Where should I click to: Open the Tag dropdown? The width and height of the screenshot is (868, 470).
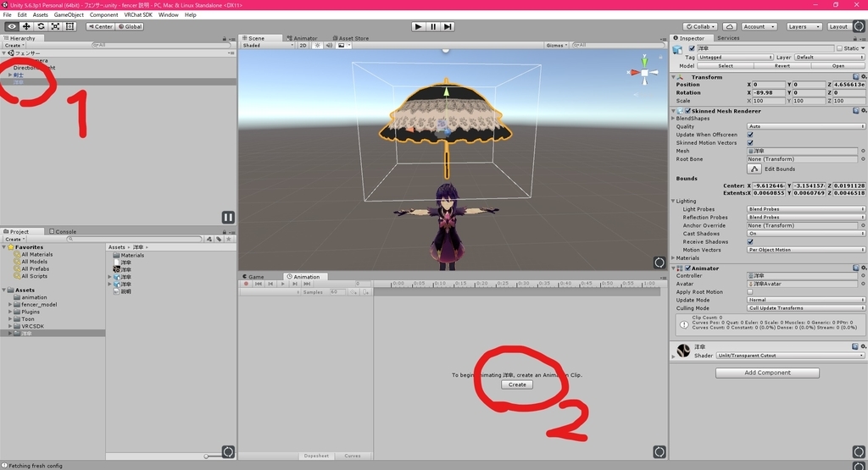(x=735, y=57)
